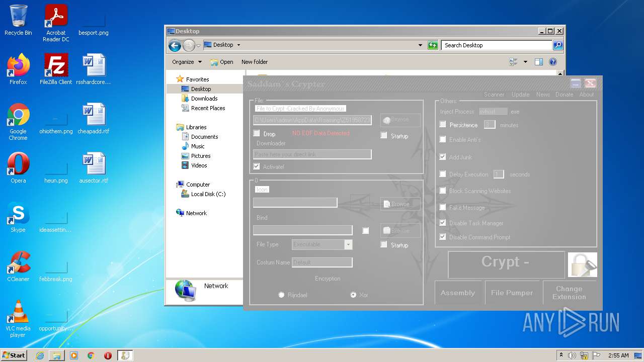Uncheck Disable Task Manager checkbox

click(443, 223)
